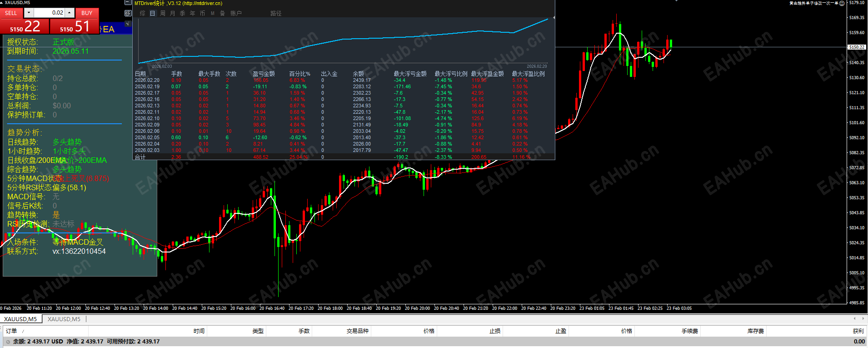The width and height of the screenshot is (868, 348).
Task: Click the 2026.02.03 date row
Action: 147,150
